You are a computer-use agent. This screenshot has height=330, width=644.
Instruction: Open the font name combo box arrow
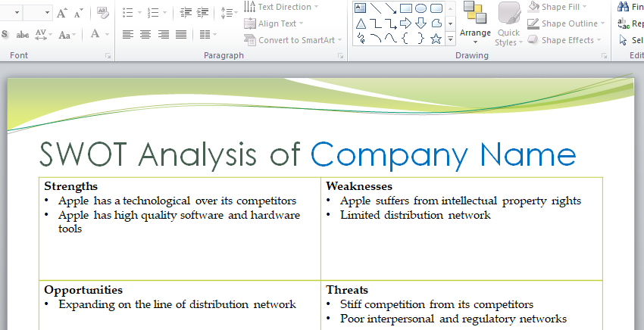pos(17,13)
